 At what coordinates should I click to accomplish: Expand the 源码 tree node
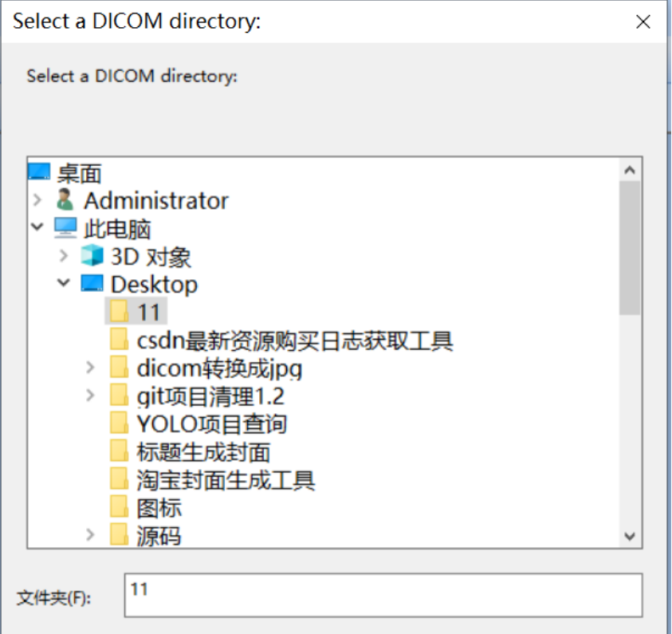coord(92,535)
